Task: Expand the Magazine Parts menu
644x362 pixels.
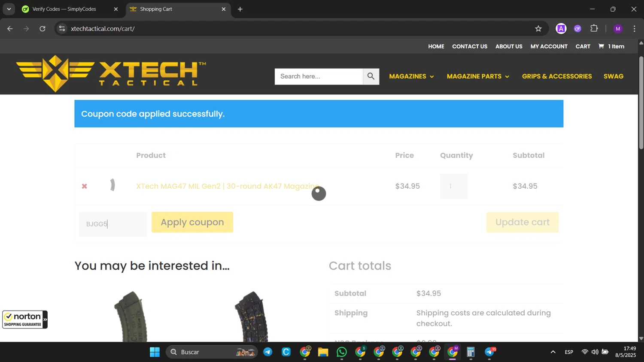Action: [478, 76]
